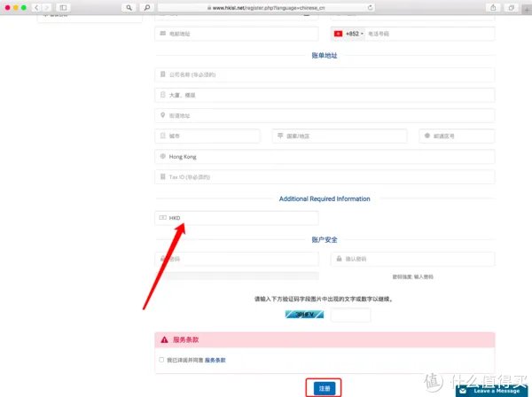Click the blue 注册 register button
The image size is (532, 397).
[x=324, y=388]
